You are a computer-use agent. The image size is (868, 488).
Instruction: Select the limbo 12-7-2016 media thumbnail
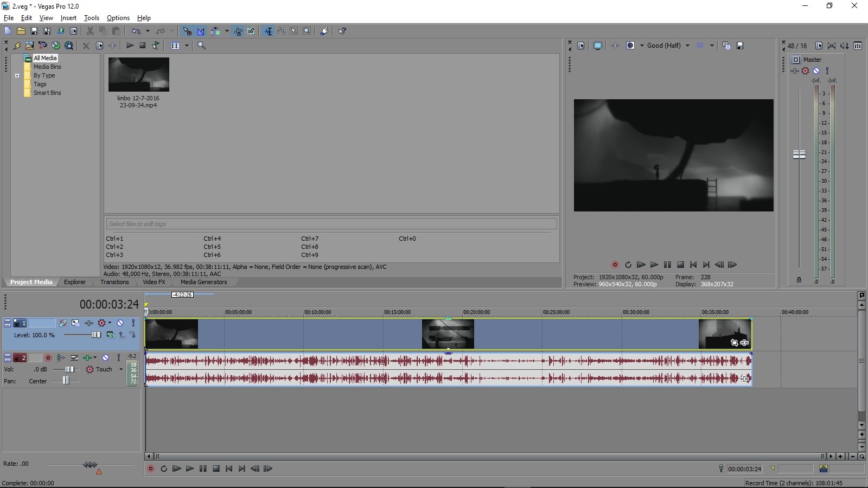click(139, 75)
